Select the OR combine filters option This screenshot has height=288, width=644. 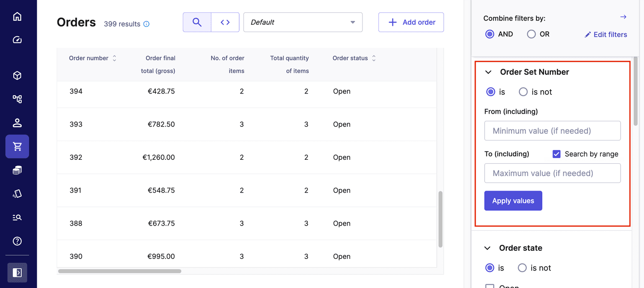pyautogui.click(x=531, y=34)
